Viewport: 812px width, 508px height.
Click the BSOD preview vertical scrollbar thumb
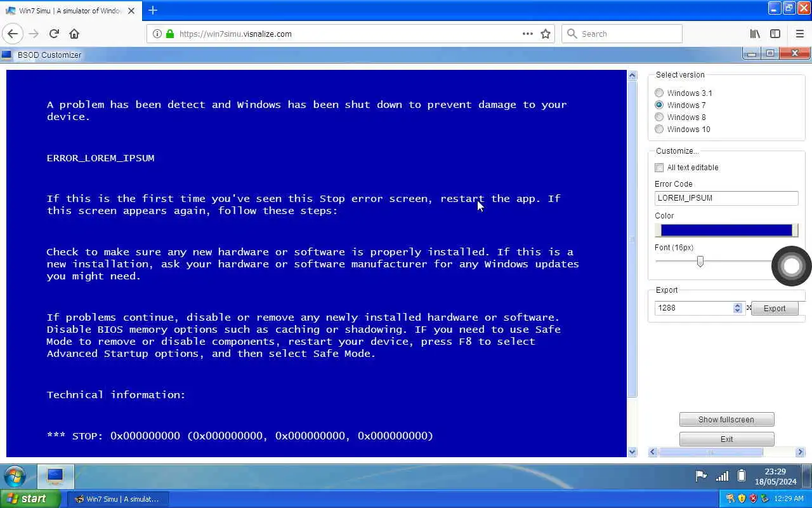tap(632, 239)
